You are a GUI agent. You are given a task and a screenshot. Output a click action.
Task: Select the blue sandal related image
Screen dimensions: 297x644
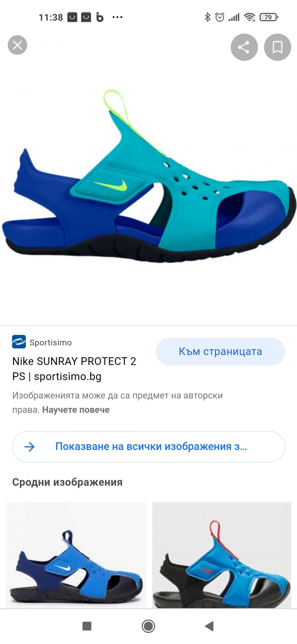pos(76,555)
